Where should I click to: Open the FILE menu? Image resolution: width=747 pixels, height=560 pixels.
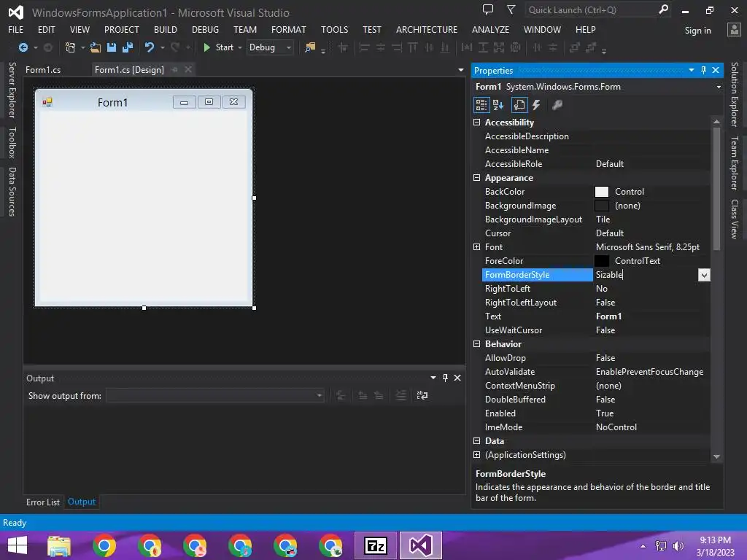point(16,29)
